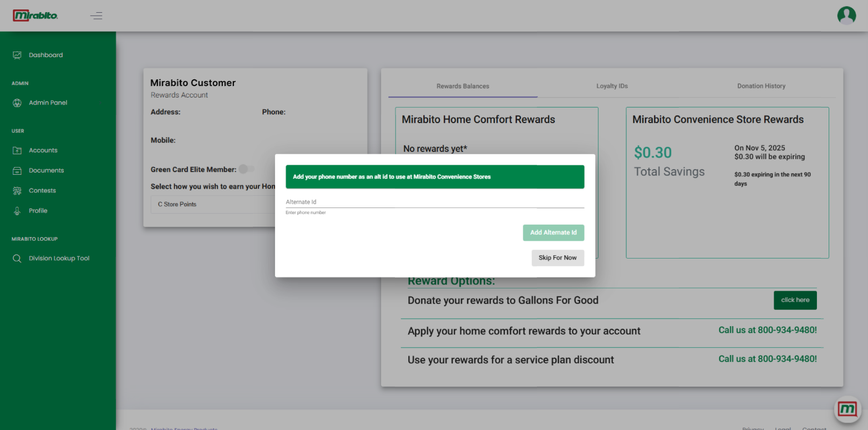Open Admin Panel from sidebar icon
Image resolution: width=868 pixels, height=430 pixels.
click(x=17, y=103)
